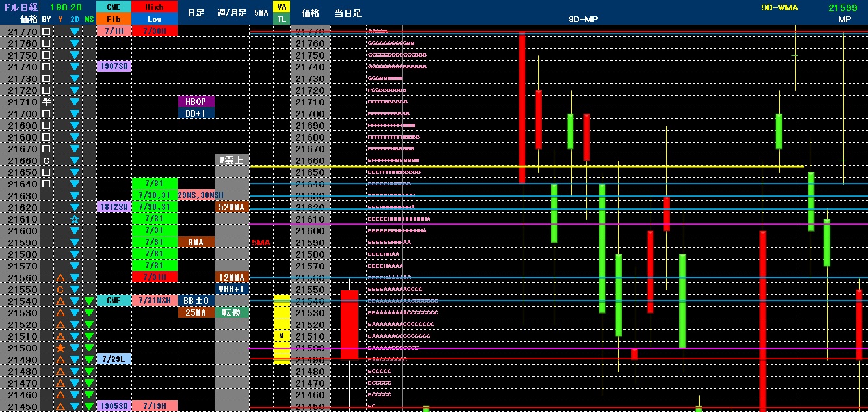Image resolution: width=868 pixels, height=412 pixels.
Task: Click the 1907SQ cell in CME column
Action: (114, 67)
